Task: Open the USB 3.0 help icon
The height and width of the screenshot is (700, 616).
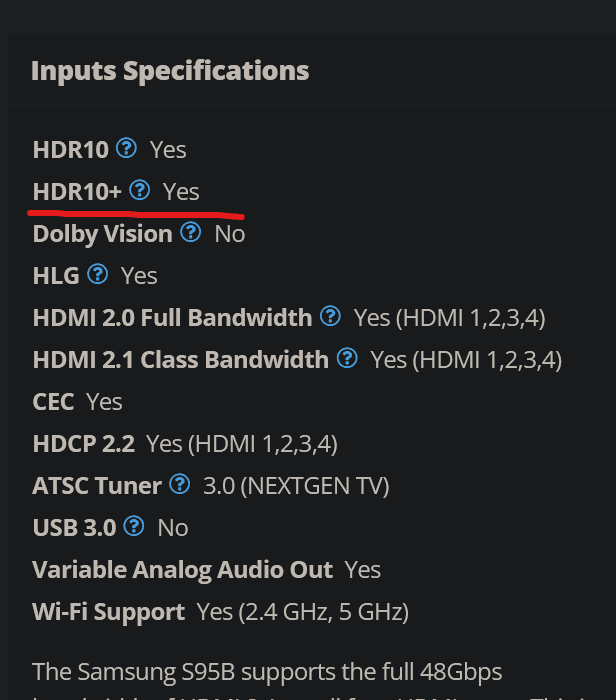Action: coord(134,526)
